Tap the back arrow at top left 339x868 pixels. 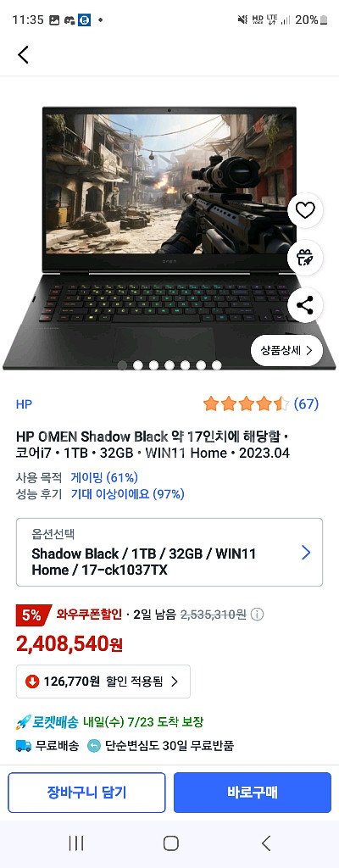coord(23,54)
